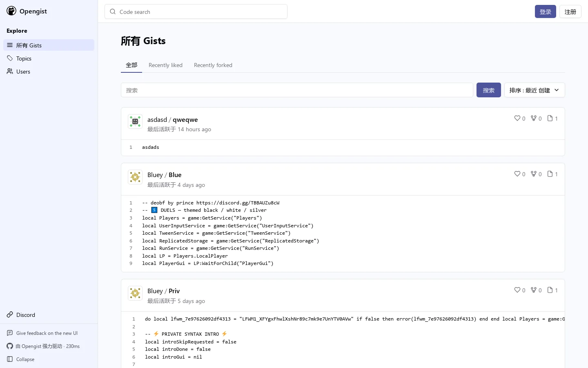The width and height of the screenshot is (588, 368).
Task: Click the Bluey avatar on the Priv gist
Action: 135,293
